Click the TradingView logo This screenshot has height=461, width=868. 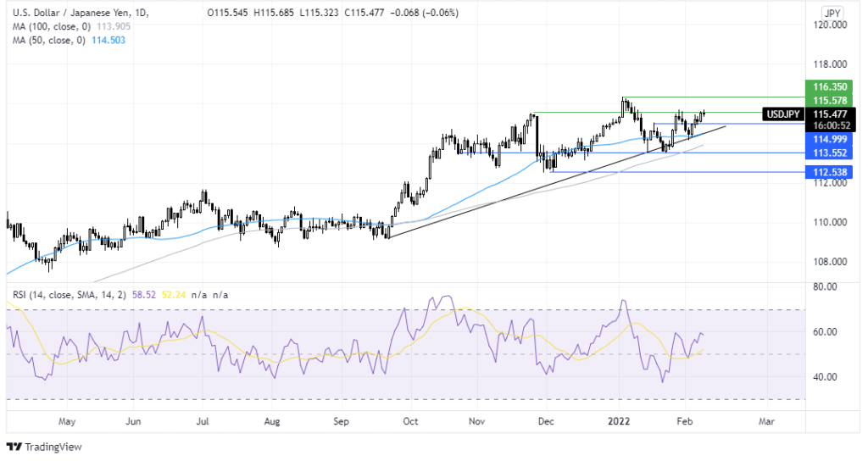pos(44,447)
